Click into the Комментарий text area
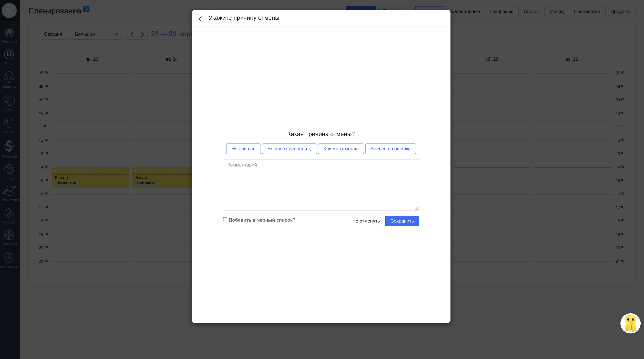The height and width of the screenshot is (359, 644). pyautogui.click(x=321, y=185)
